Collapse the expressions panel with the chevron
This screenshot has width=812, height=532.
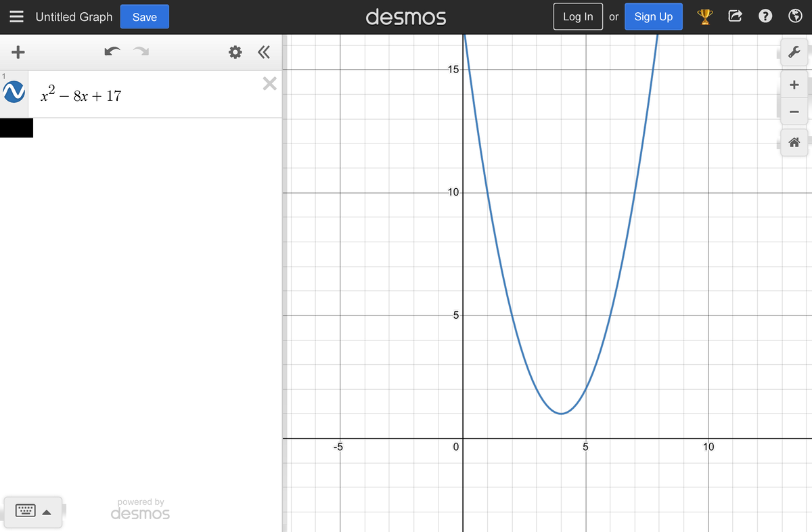click(264, 52)
